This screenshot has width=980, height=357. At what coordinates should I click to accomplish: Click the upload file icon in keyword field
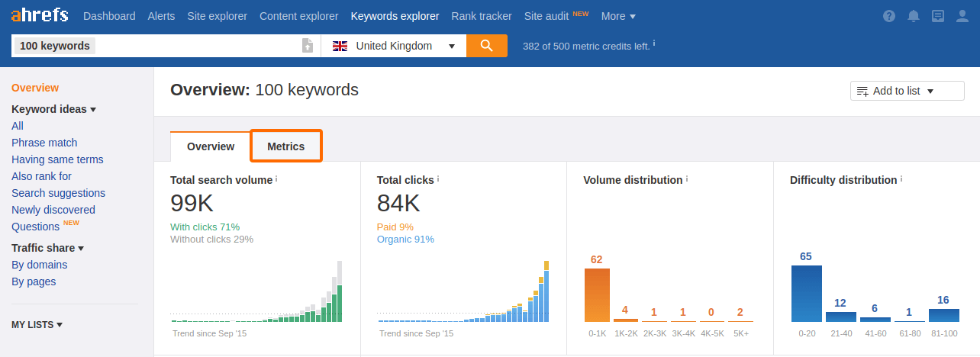click(x=308, y=46)
